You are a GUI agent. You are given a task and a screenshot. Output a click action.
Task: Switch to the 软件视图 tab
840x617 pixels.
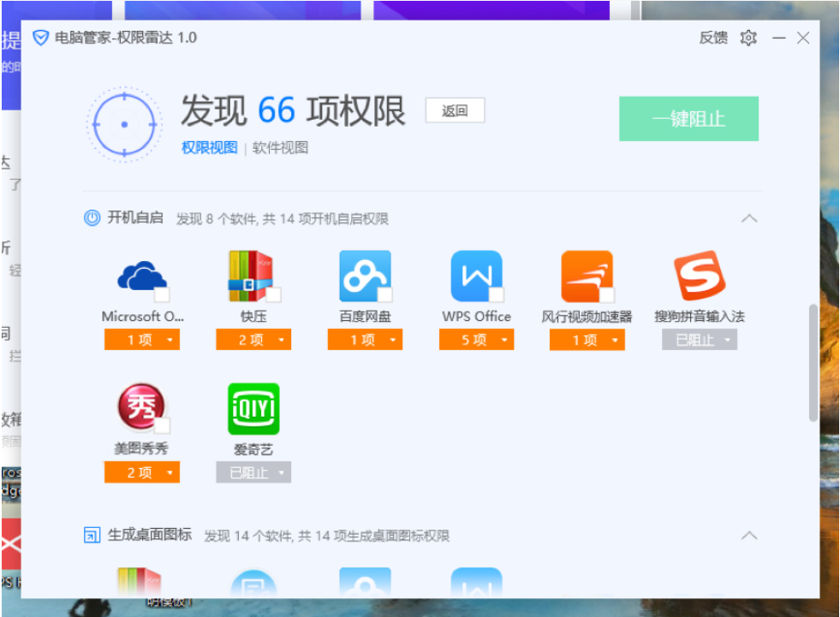point(280,148)
